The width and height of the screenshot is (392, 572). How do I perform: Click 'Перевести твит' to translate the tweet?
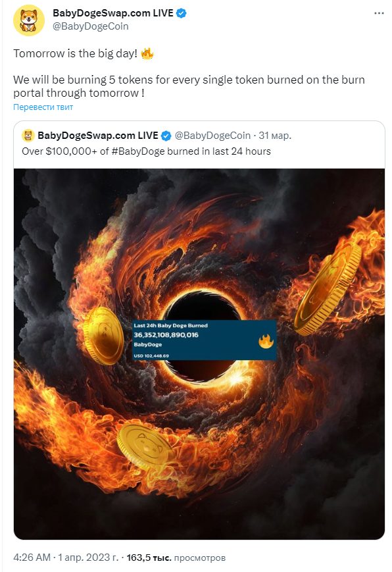pos(43,107)
